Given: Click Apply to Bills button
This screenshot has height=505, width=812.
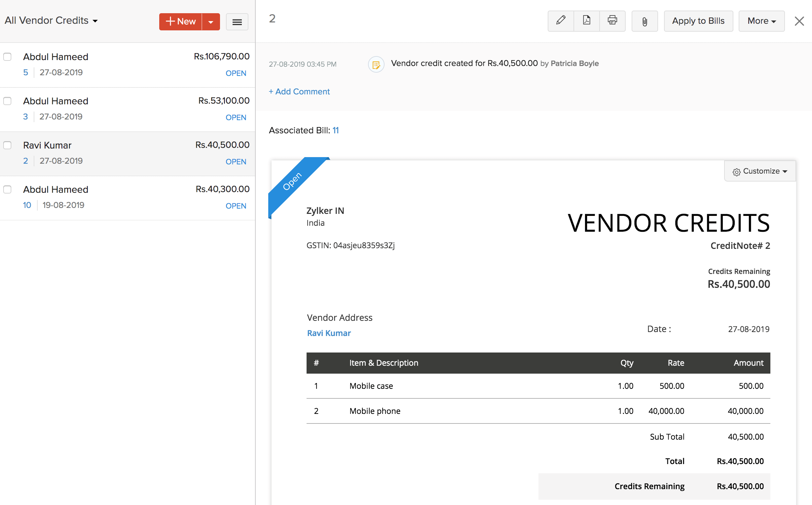Looking at the screenshot, I should click(698, 21).
